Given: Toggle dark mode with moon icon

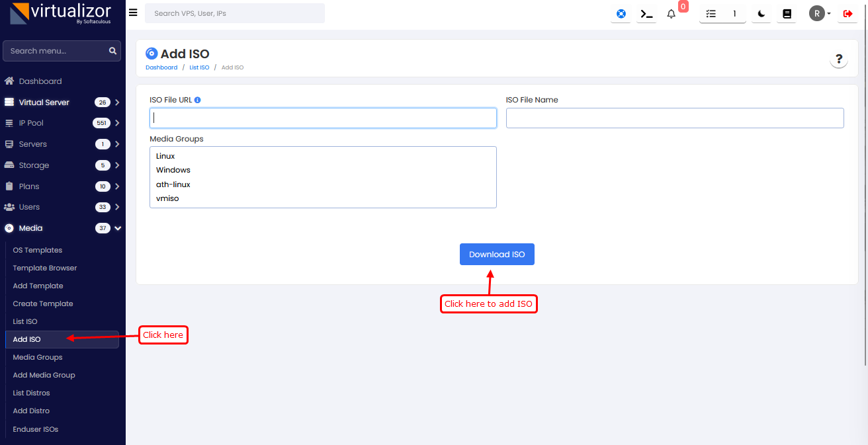Looking at the screenshot, I should (x=761, y=14).
